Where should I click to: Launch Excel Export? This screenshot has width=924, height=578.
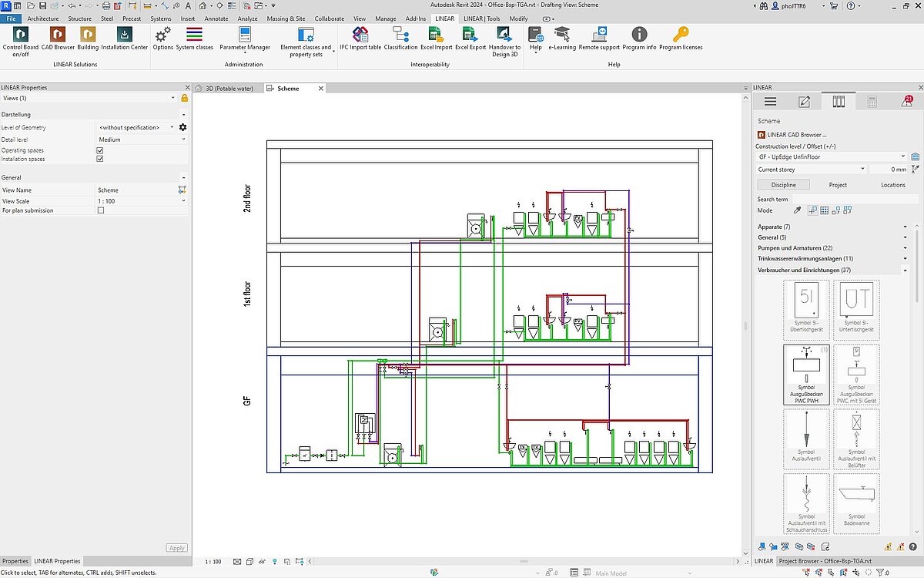click(470, 35)
